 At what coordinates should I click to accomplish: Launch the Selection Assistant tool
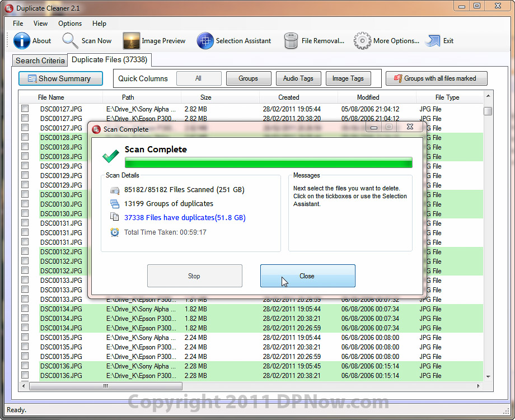point(205,41)
